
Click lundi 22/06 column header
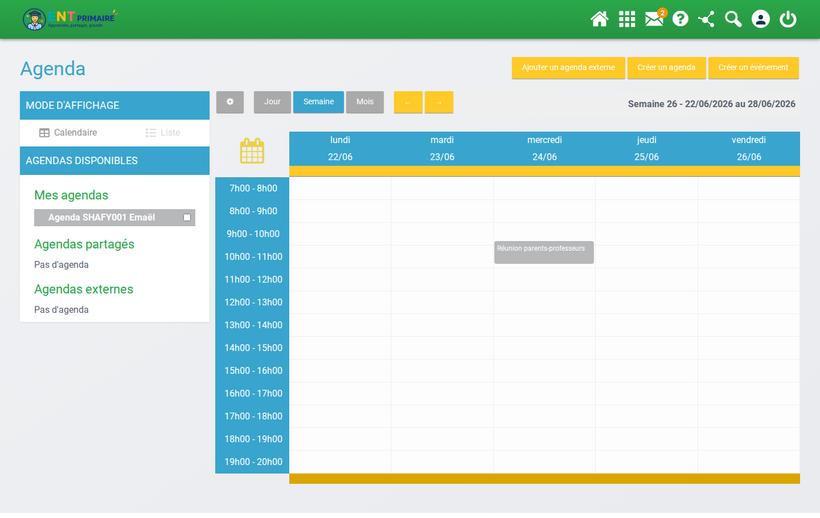(340, 148)
